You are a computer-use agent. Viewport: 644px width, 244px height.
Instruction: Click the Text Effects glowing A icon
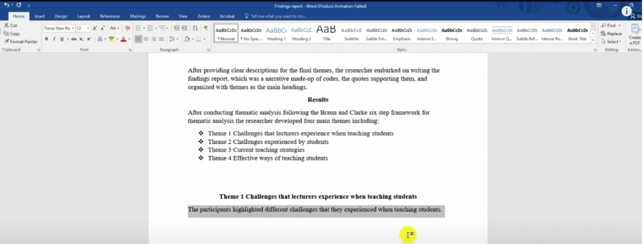(x=100, y=39)
